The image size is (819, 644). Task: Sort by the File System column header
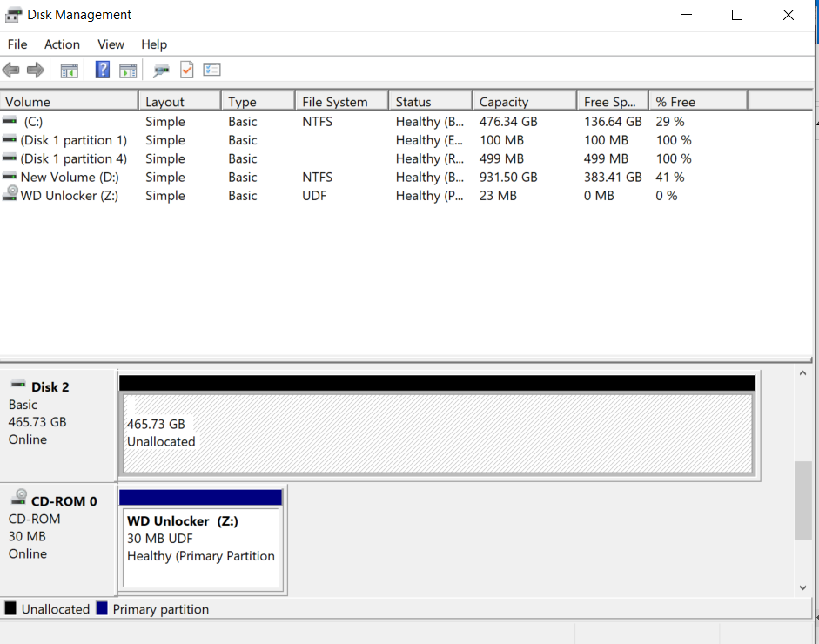point(343,101)
